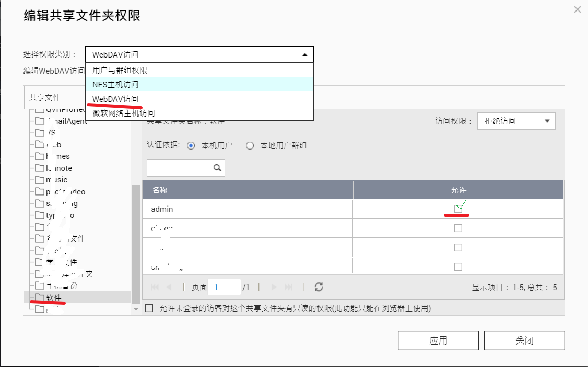
Task: Enable guest read-only access checkbox
Action: coord(149,308)
